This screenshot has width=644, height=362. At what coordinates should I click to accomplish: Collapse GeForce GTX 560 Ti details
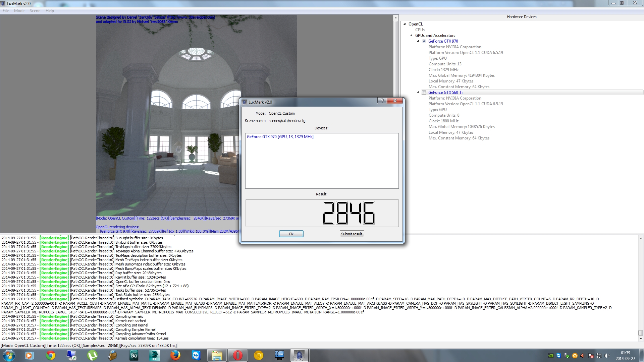pos(418,93)
